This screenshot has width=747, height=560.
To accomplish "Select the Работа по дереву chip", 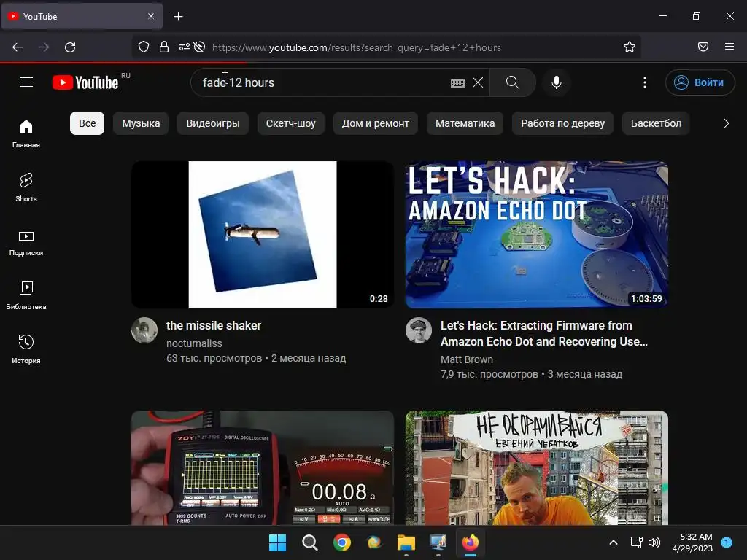I will tap(562, 123).
